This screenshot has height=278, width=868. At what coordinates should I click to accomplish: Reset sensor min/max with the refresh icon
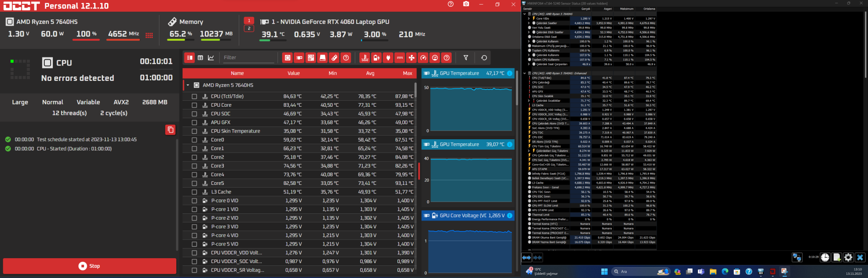click(484, 58)
